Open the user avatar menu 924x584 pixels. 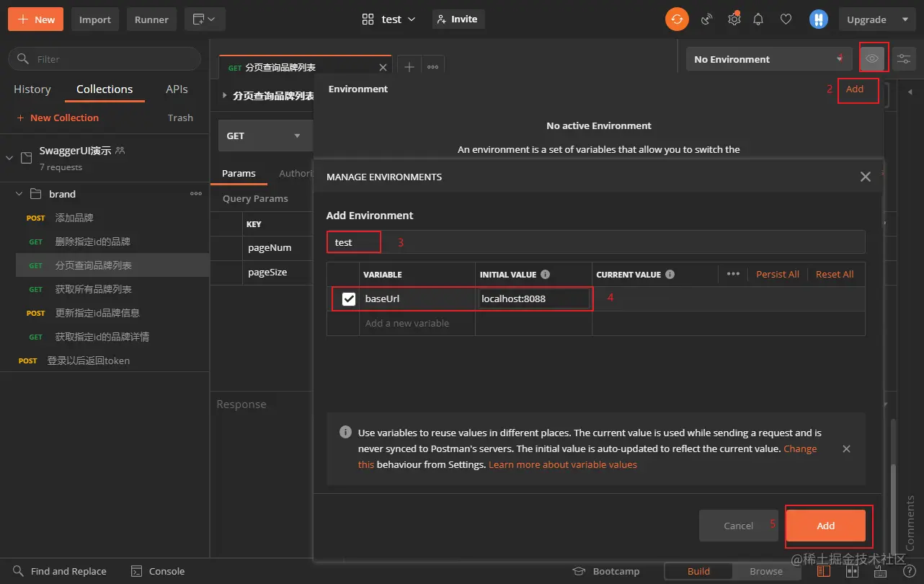(x=818, y=19)
